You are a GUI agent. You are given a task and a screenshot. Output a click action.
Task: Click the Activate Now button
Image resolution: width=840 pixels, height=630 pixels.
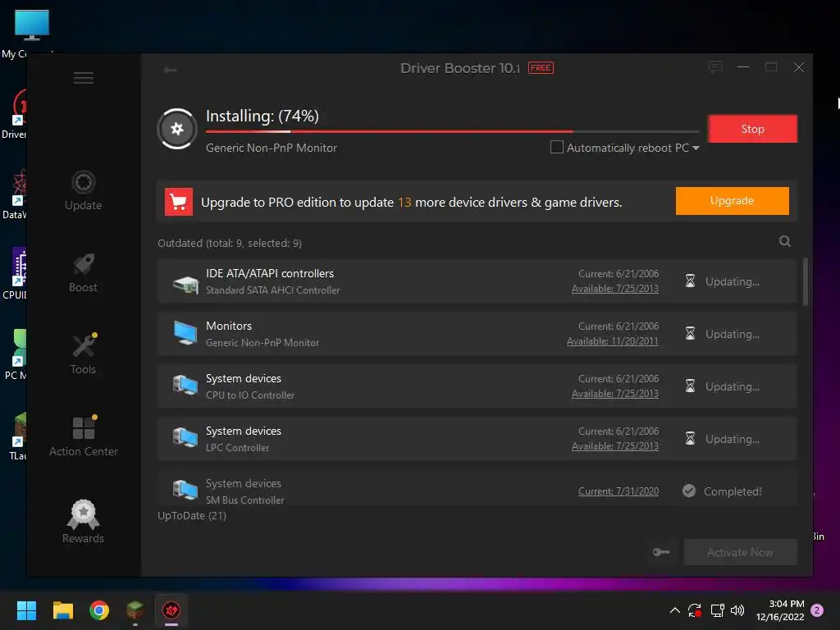(740, 552)
